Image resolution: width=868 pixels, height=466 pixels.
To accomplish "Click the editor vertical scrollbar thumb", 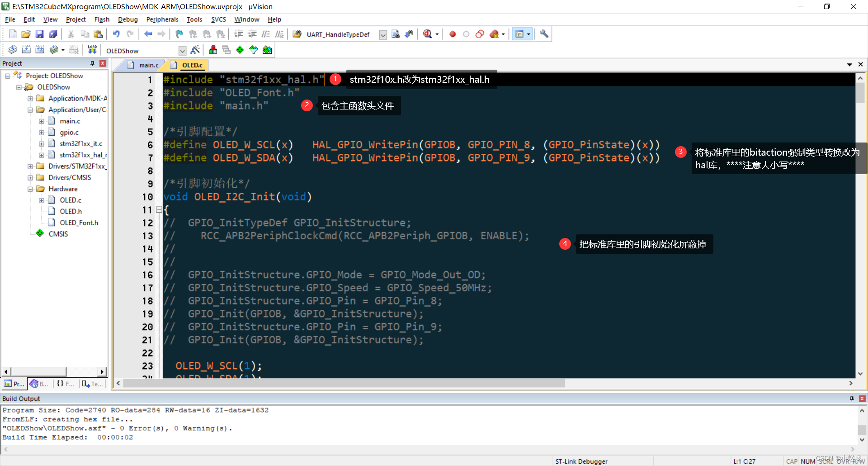I will 860,93.
